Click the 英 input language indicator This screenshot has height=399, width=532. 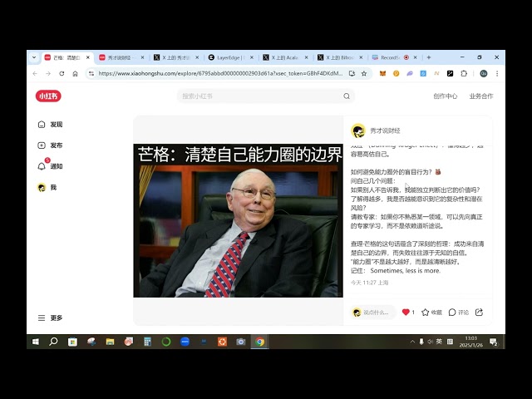pyautogui.click(x=439, y=342)
